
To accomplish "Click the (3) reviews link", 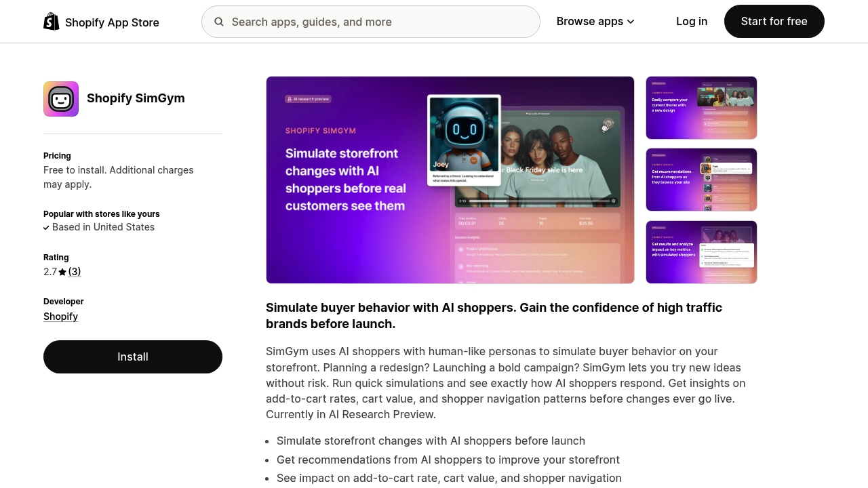I will tap(75, 271).
